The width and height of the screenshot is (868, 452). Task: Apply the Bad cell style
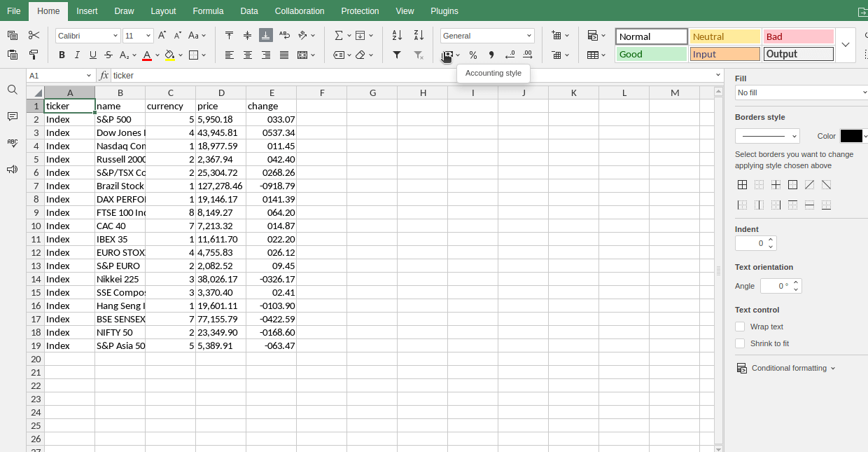coord(798,35)
